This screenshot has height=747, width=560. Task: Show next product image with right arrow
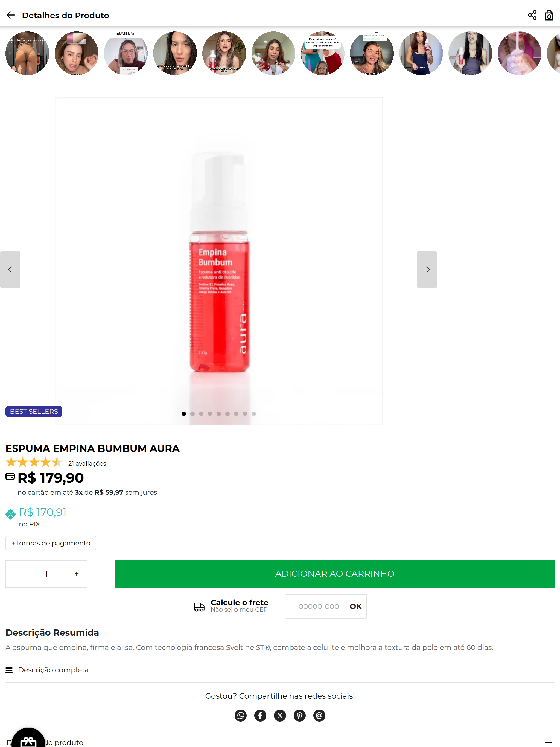point(427,270)
